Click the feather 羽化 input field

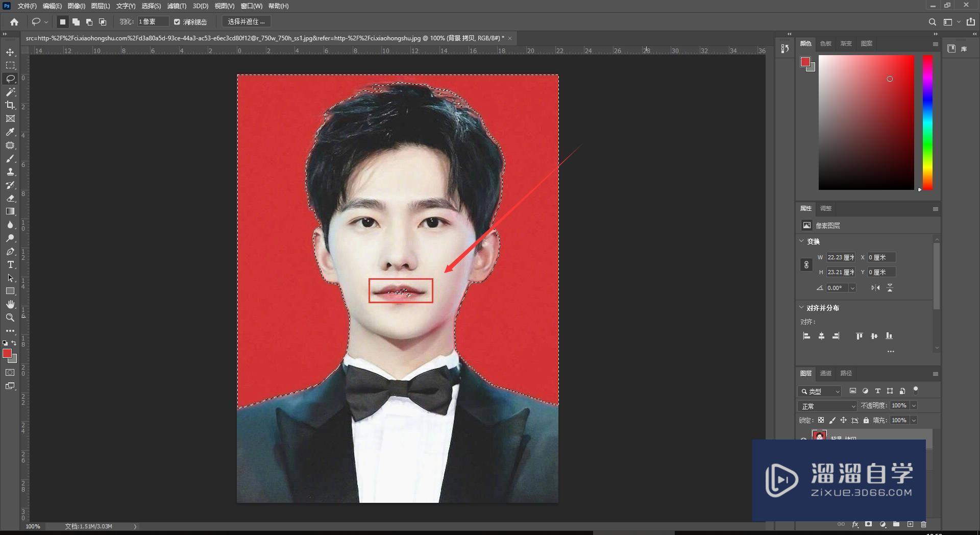tap(153, 22)
